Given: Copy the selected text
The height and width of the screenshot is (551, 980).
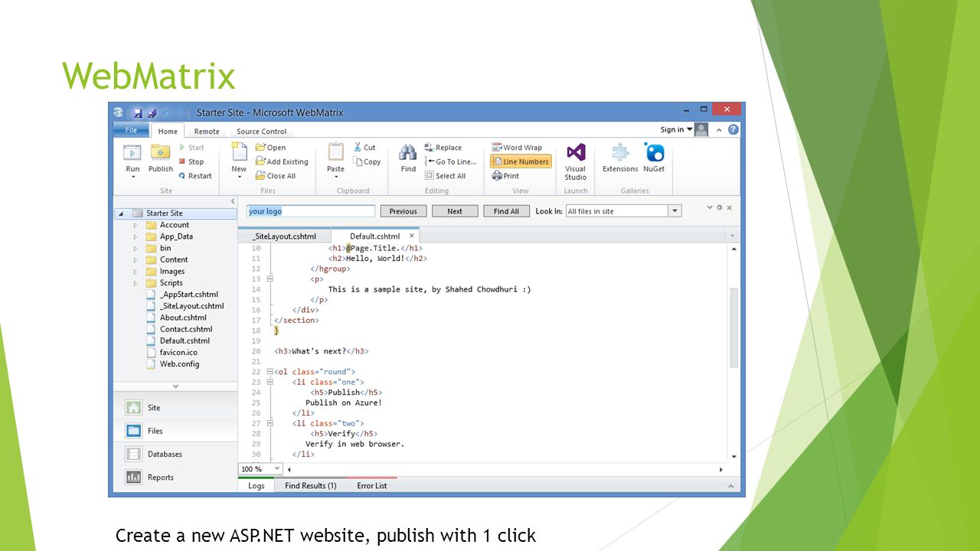Looking at the screenshot, I should (x=367, y=161).
